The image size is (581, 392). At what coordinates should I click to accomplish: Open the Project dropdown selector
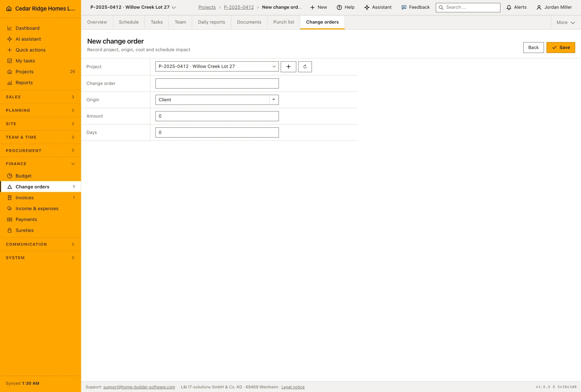[x=217, y=66]
